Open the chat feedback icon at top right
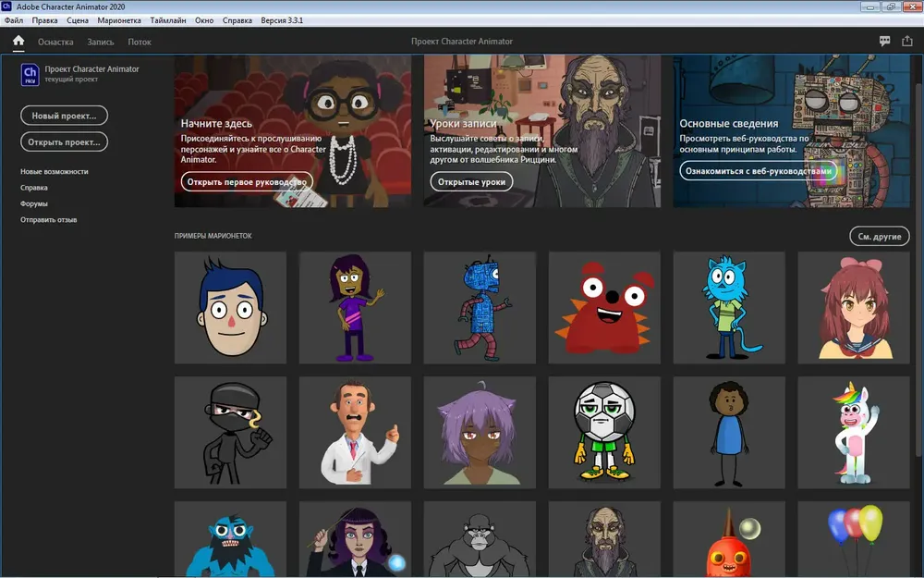This screenshot has width=924, height=578. [x=884, y=41]
